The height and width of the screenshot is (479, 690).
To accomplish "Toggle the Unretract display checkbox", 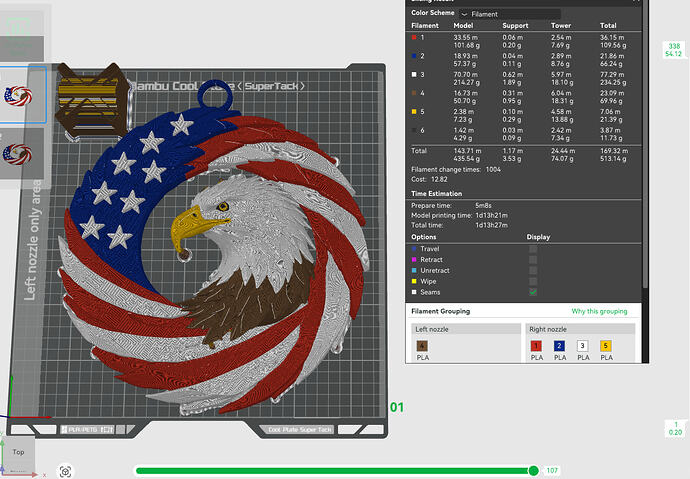I will click(533, 271).
